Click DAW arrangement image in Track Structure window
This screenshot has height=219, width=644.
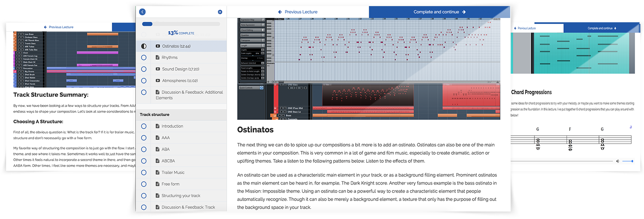tap(75, 60)
